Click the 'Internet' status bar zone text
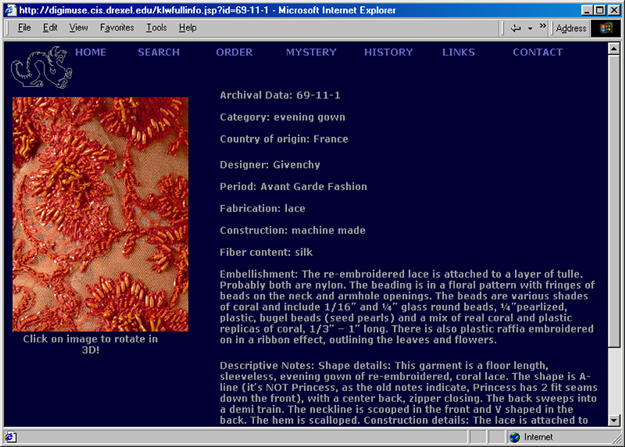625x447 pixels. tap(538, 437)
